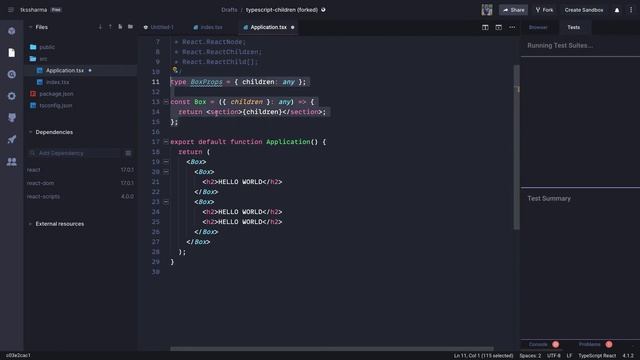
Task: Click the LF line ending indicator
Action: point(569,356)
